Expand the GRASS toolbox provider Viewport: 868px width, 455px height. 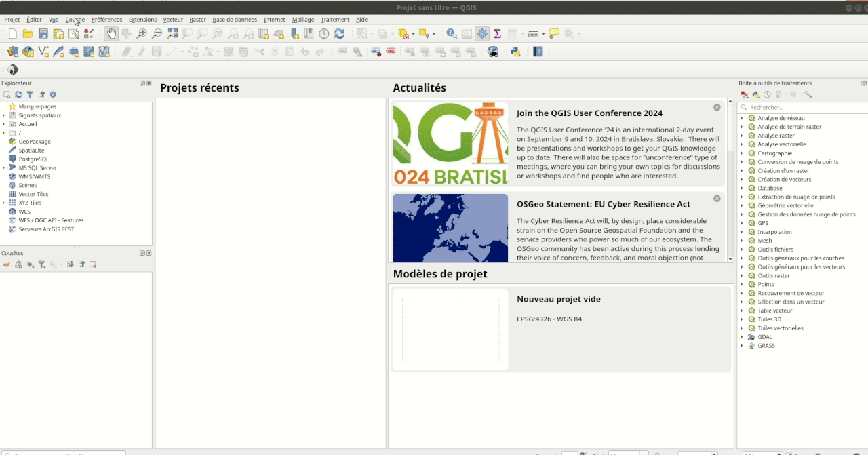coord(742,346)
